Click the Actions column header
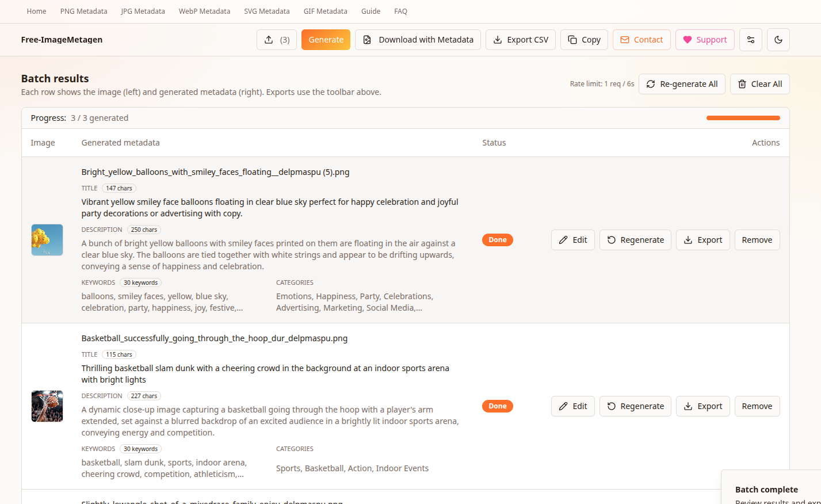The width and height of the screenshot is (821, 504). pyautogui.click(x=766, y=143)
